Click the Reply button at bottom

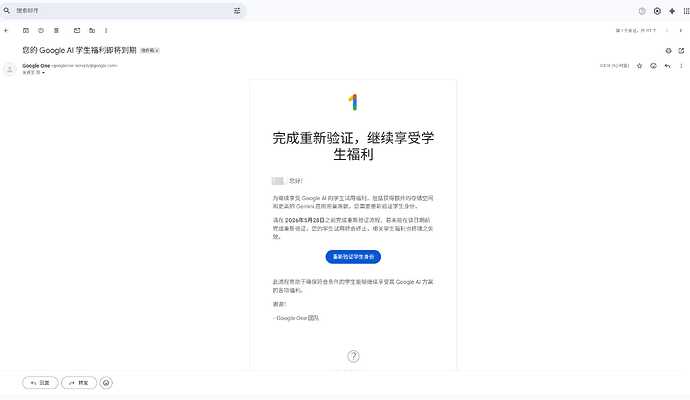coord(40,383)
